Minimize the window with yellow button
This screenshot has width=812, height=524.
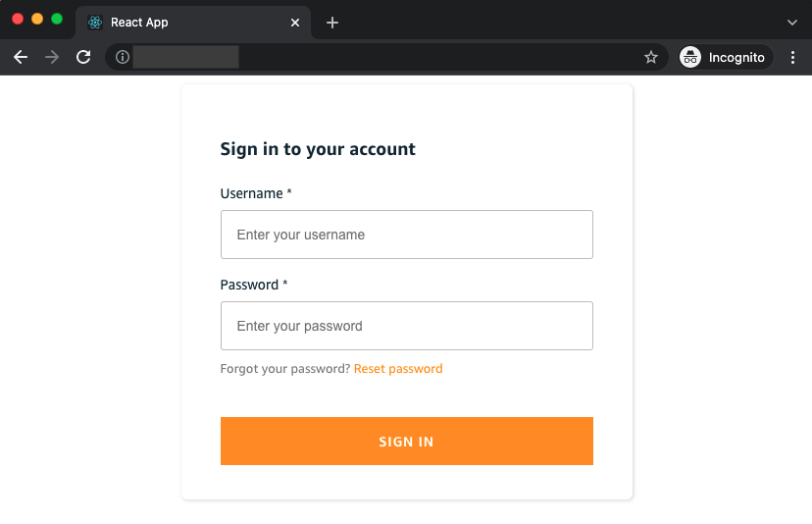[37, 19]
